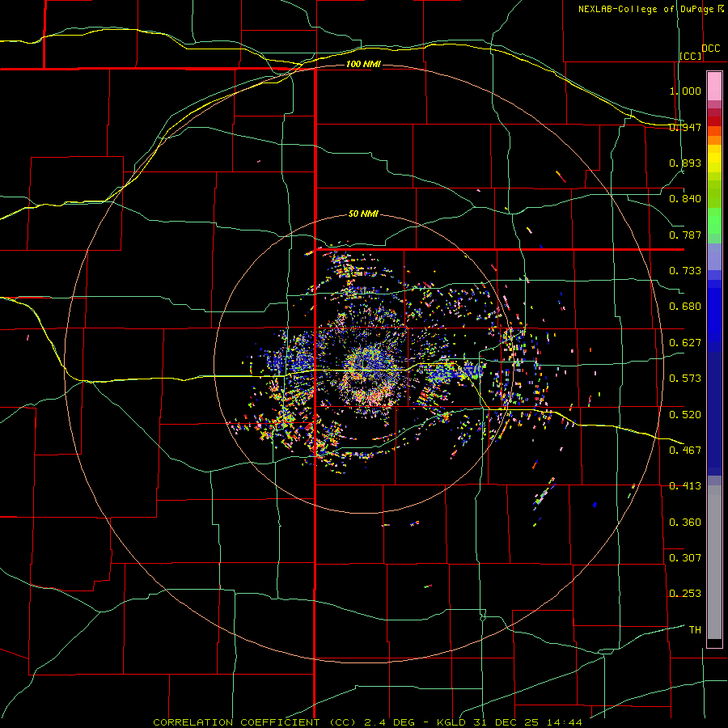Select the 0.253 legend value
Viewport: 728px width, 728px height.
[x=685, y=594]
